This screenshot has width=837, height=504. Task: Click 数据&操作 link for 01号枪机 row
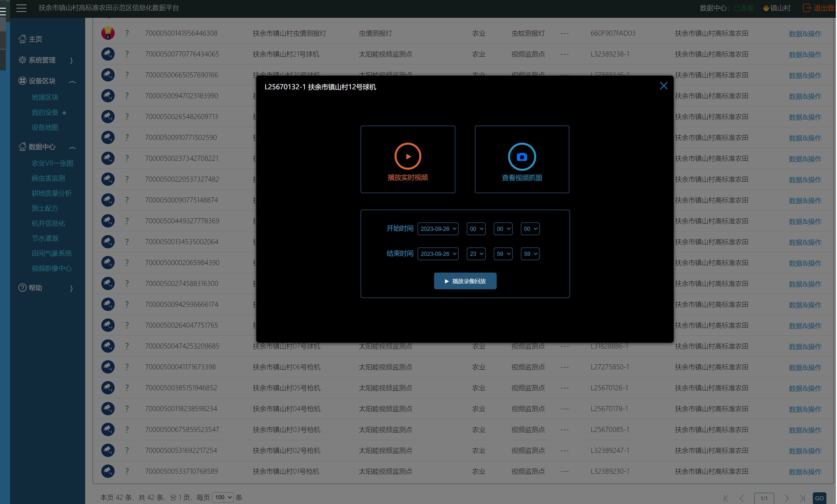(805, 472)
